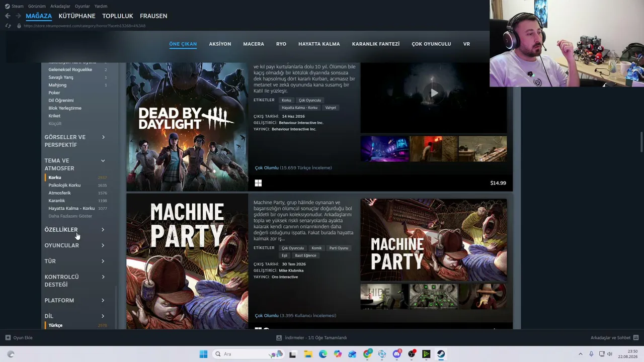Switch to the Kütüphane tab
The width and height of the screenshot is (644, 362).
point(77,16)
